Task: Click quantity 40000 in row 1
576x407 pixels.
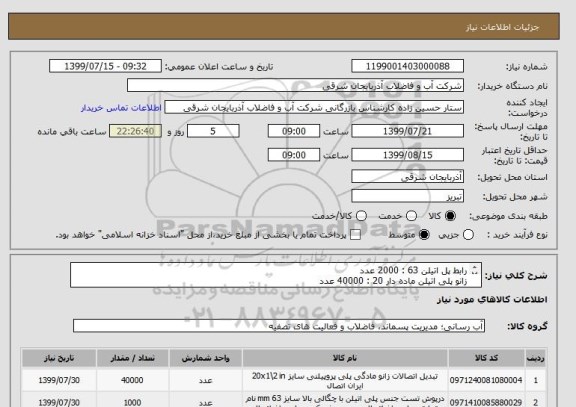Action: click(132, 381)
